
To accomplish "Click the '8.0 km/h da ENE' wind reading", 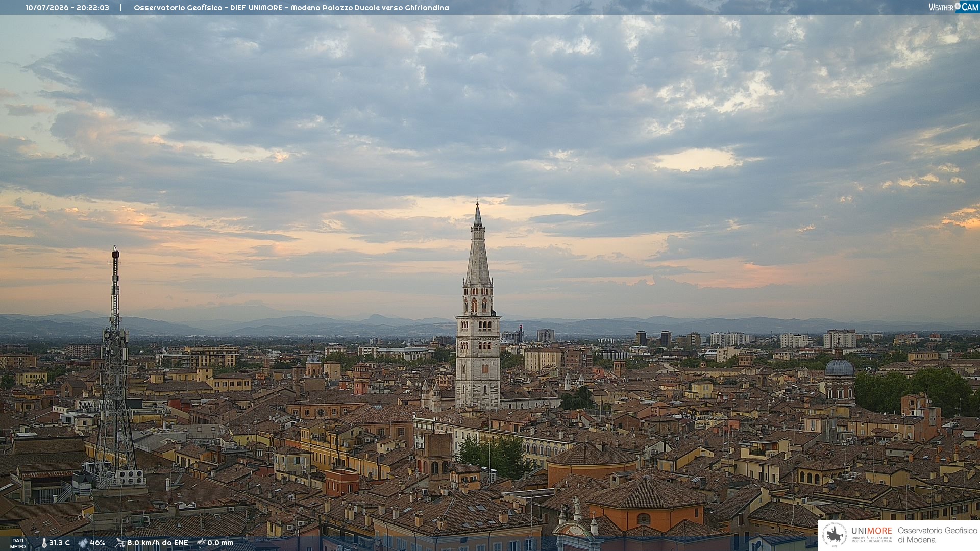I will [158, 543].
